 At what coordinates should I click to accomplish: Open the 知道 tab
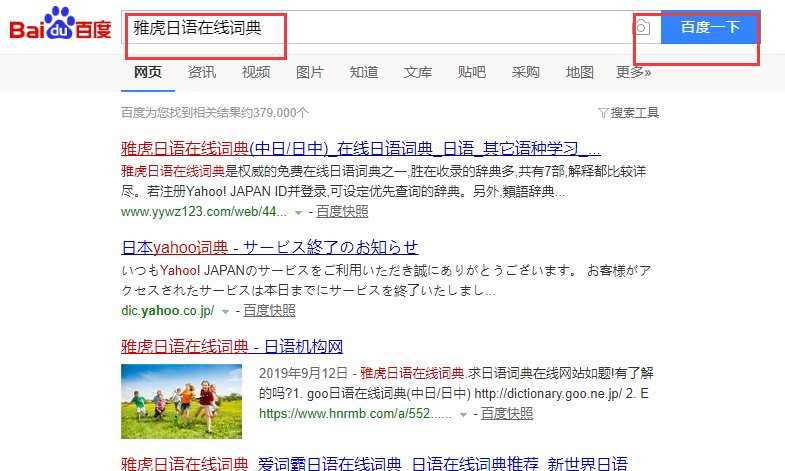364,72
